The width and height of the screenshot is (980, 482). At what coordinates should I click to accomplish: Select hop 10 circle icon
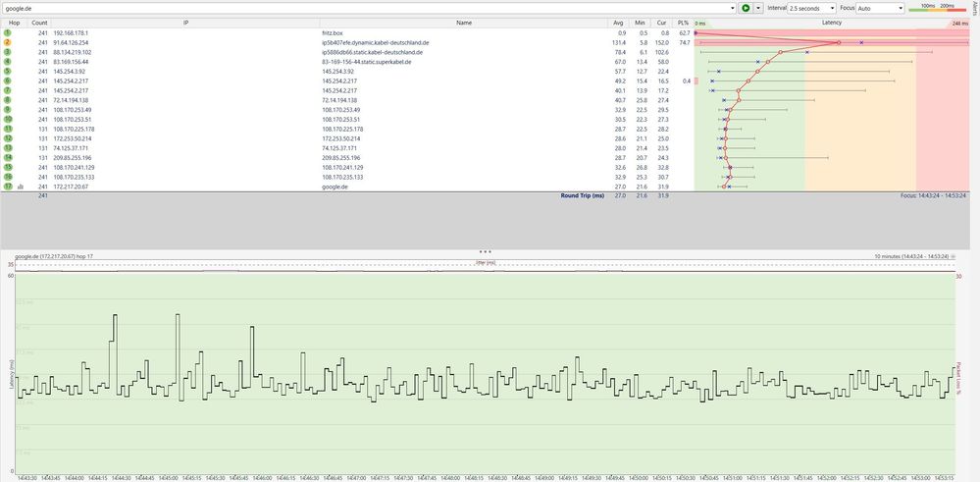pyautogui.click(x=8, y=119)
